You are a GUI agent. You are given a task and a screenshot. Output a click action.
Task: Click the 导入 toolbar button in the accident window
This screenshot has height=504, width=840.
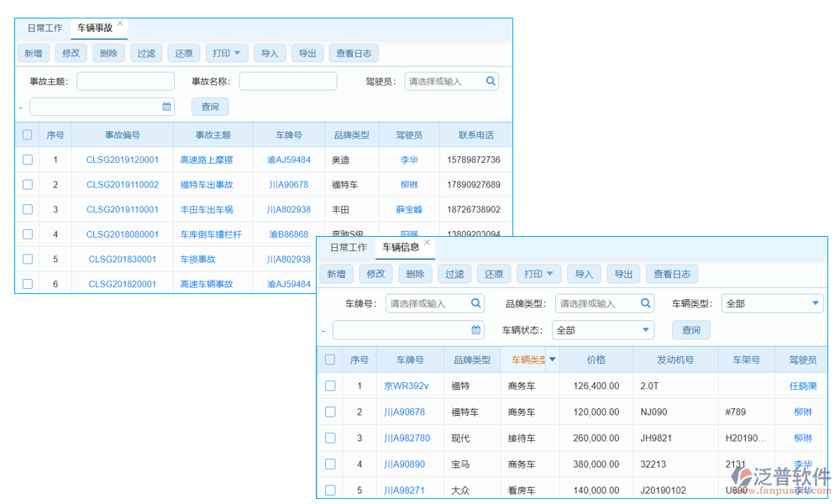(x=269, y=53)
